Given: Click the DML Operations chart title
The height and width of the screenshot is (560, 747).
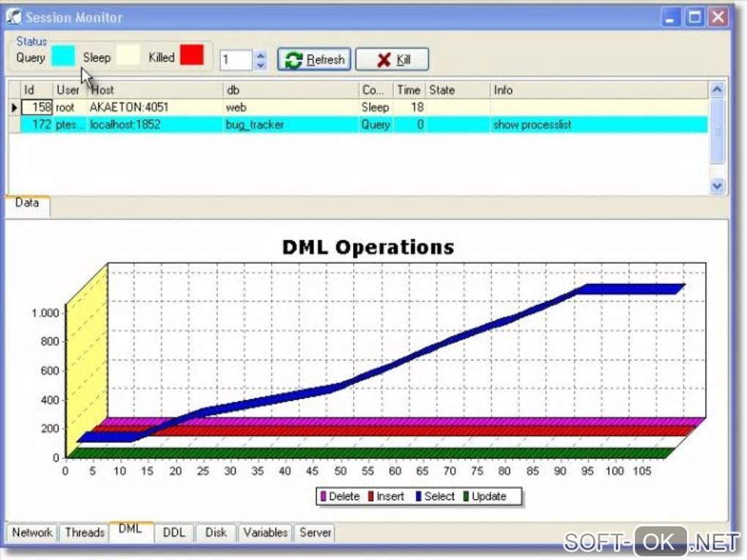Looking at the screenshot, I should (x=368, y=247).
